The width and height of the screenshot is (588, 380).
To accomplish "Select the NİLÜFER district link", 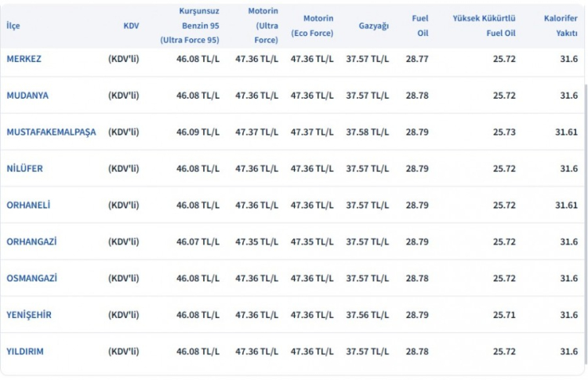I will coord(25,168).
